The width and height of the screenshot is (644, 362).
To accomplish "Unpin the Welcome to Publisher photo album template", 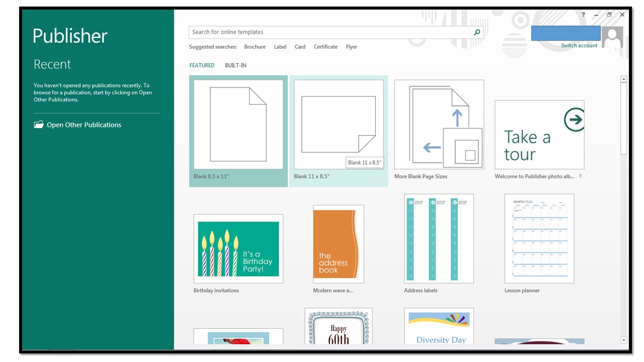I will (580, 176).
